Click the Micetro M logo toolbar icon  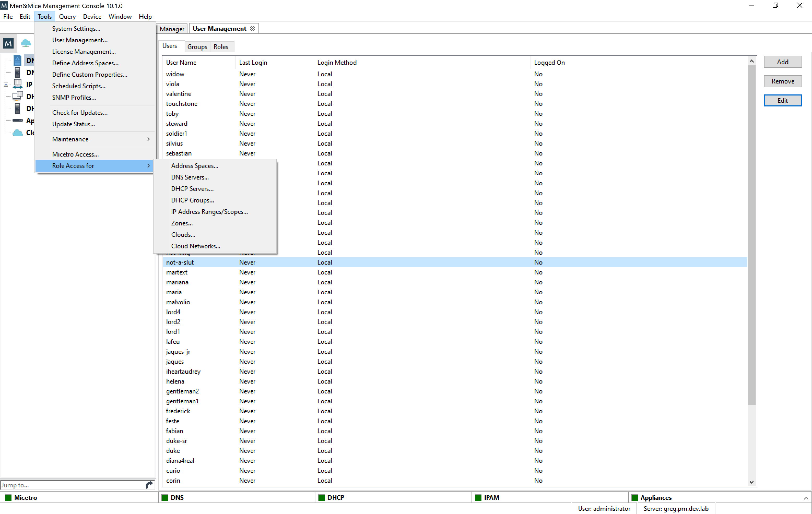[8, 43]
